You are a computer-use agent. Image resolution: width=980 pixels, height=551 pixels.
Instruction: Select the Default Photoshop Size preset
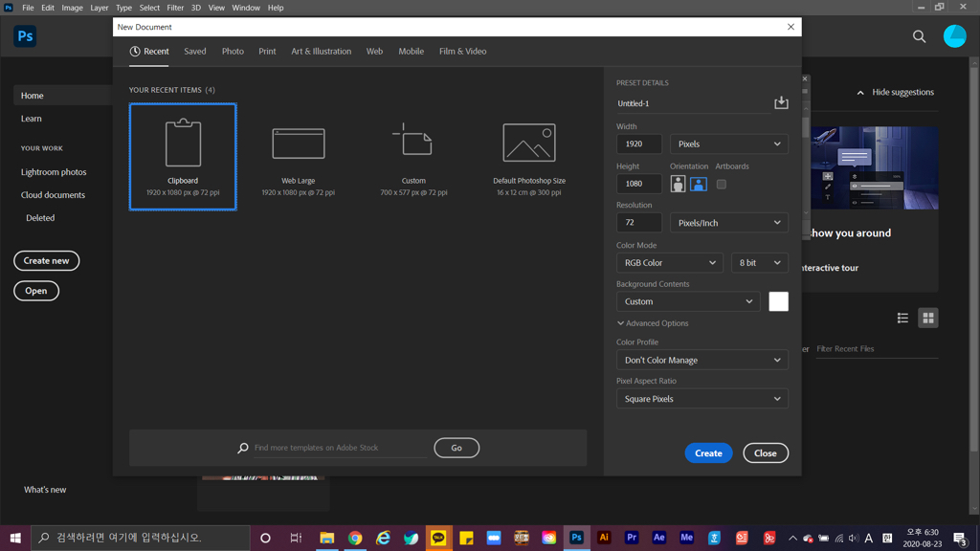click(x=529, y=157)
